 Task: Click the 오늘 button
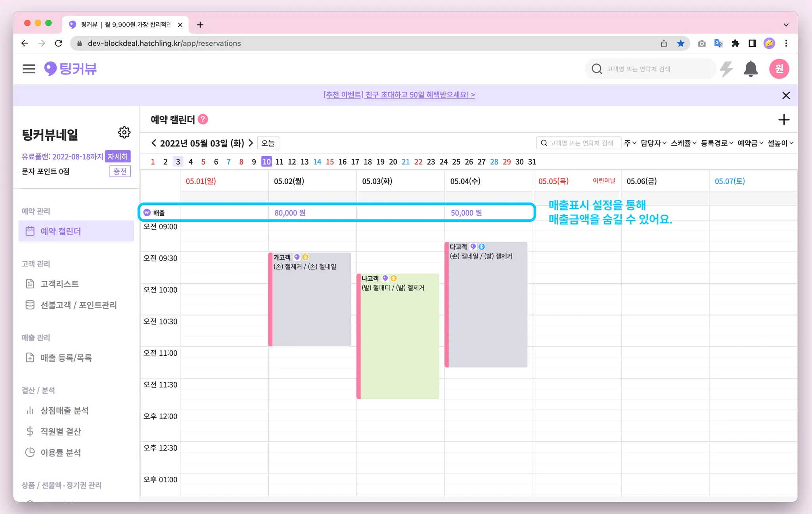click(x=268, y=143)
